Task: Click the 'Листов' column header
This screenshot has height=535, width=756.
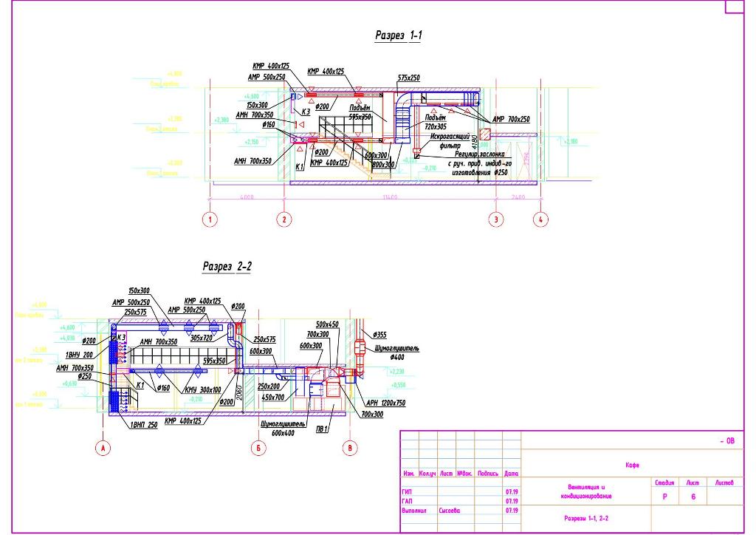Action: coord(724,483)
